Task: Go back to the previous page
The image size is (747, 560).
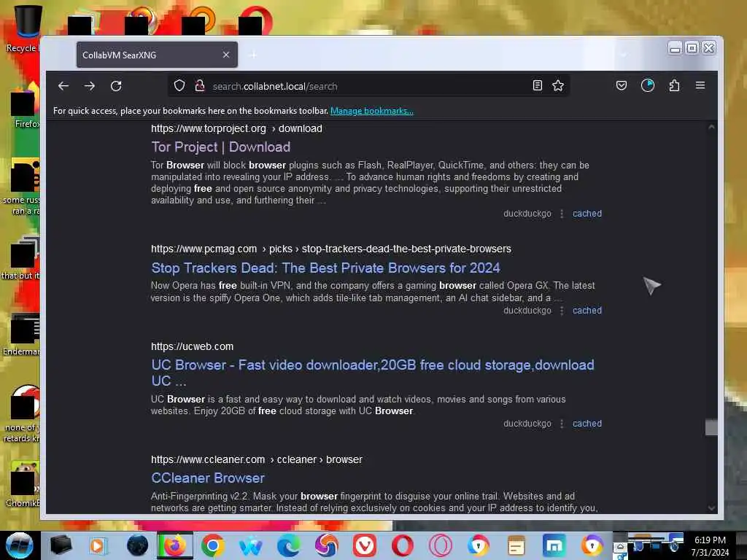Action: pos(63,86)
